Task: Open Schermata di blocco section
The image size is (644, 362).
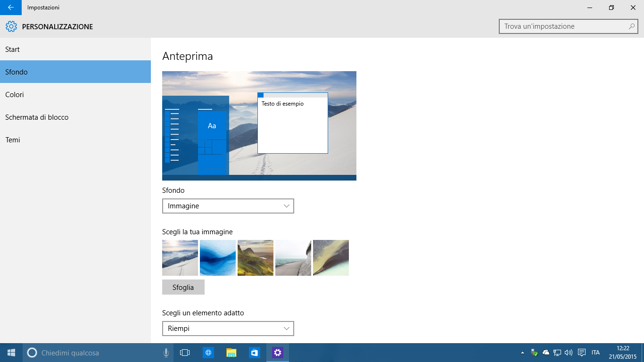Action: coord(75,117)
